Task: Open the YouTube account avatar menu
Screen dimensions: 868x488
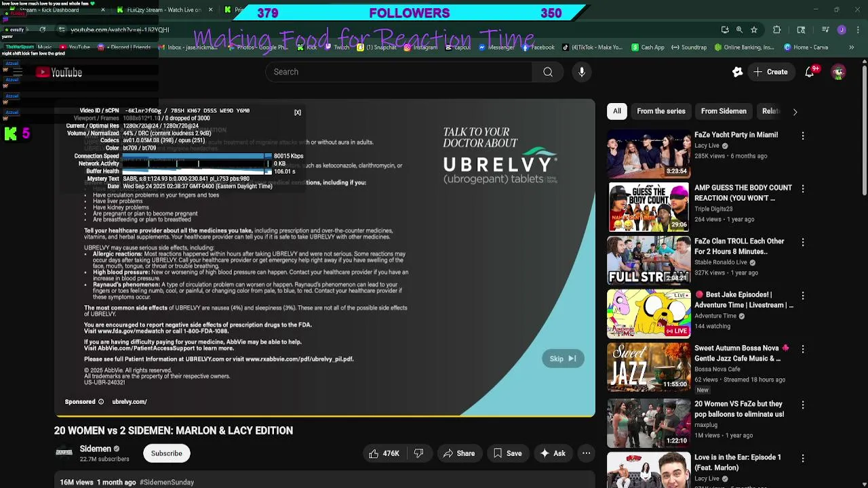Action: (838, 72)
